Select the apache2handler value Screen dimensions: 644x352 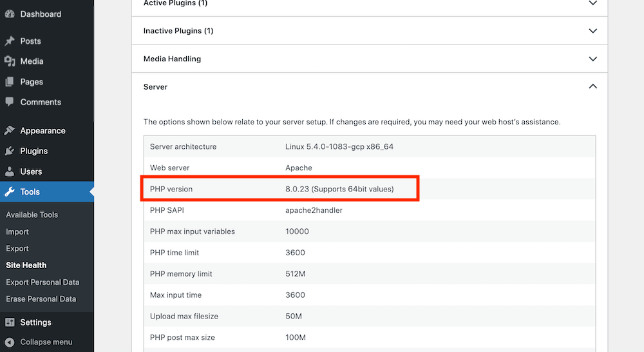tap(314, 210)
